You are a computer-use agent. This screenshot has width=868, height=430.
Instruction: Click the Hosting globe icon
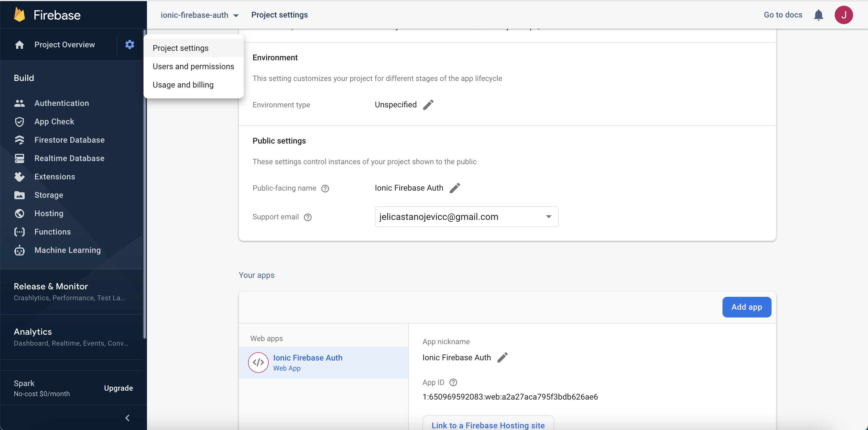[20, 213]
